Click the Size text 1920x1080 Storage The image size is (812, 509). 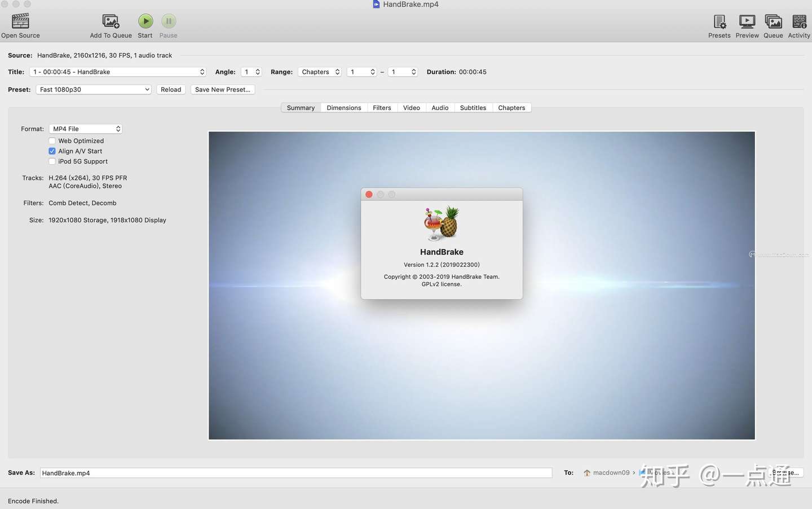click(x=107, y=220)
